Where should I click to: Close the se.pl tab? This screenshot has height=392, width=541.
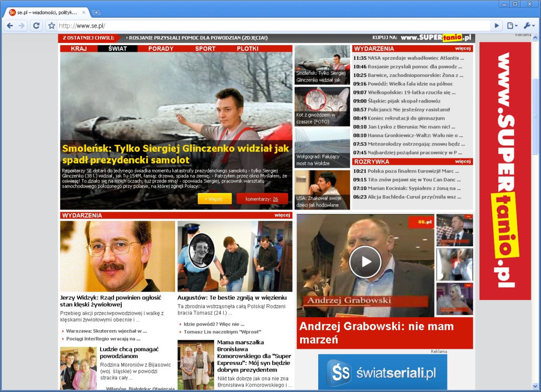[83, 13]
